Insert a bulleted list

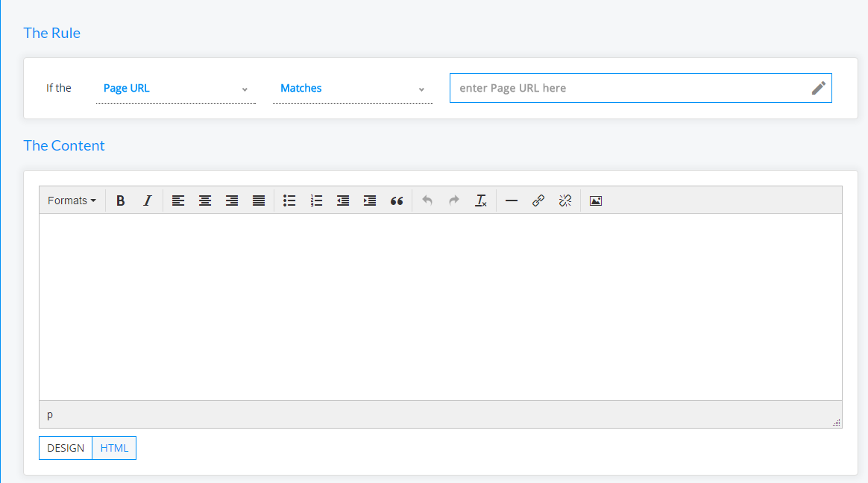(289, 201)
